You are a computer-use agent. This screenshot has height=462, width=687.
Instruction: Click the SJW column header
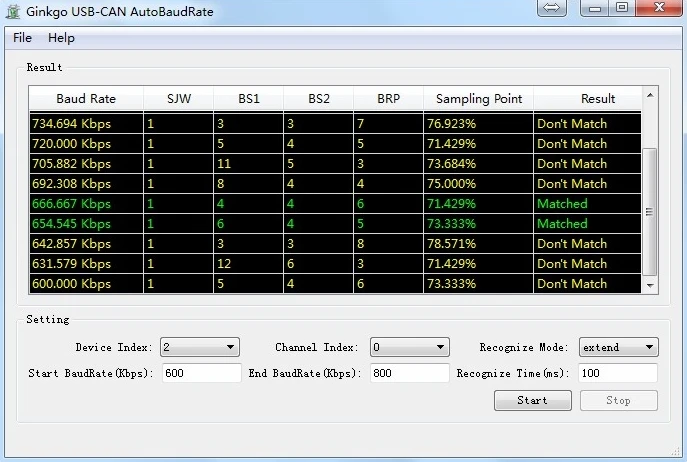click(x=179, y=99)
